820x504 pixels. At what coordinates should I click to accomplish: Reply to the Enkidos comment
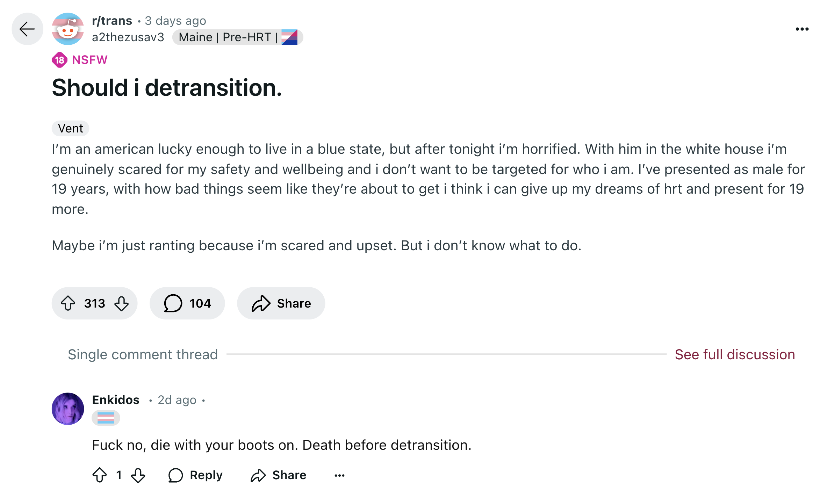(x=195, y=475)
